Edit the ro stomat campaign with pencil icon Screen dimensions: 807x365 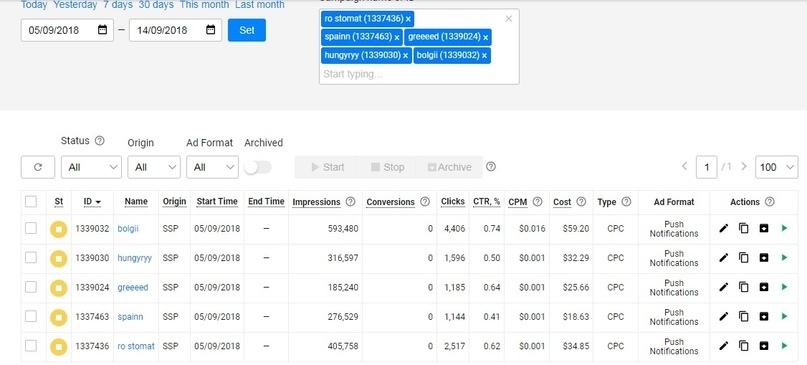(724, 345)
